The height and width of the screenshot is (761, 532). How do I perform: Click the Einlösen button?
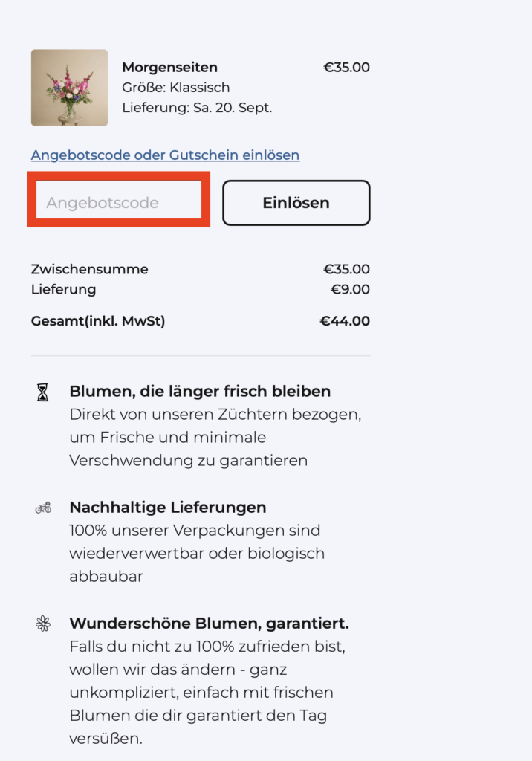coord(296,203)
